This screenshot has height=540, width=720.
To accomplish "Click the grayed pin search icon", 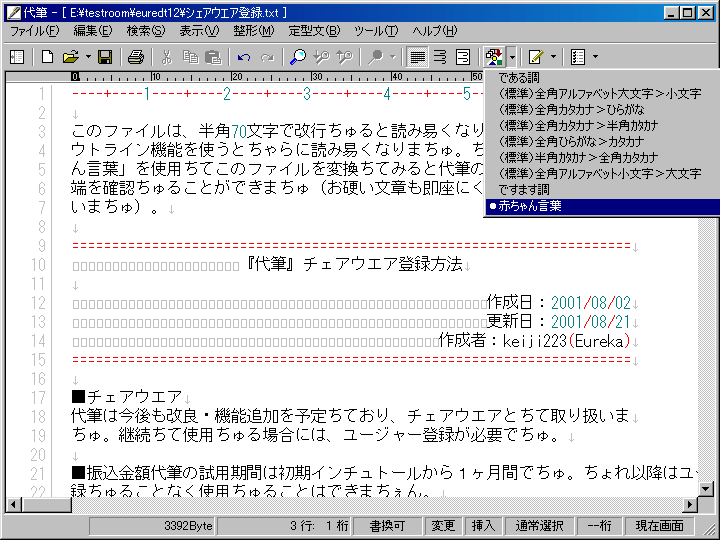I will coord(376,57).
